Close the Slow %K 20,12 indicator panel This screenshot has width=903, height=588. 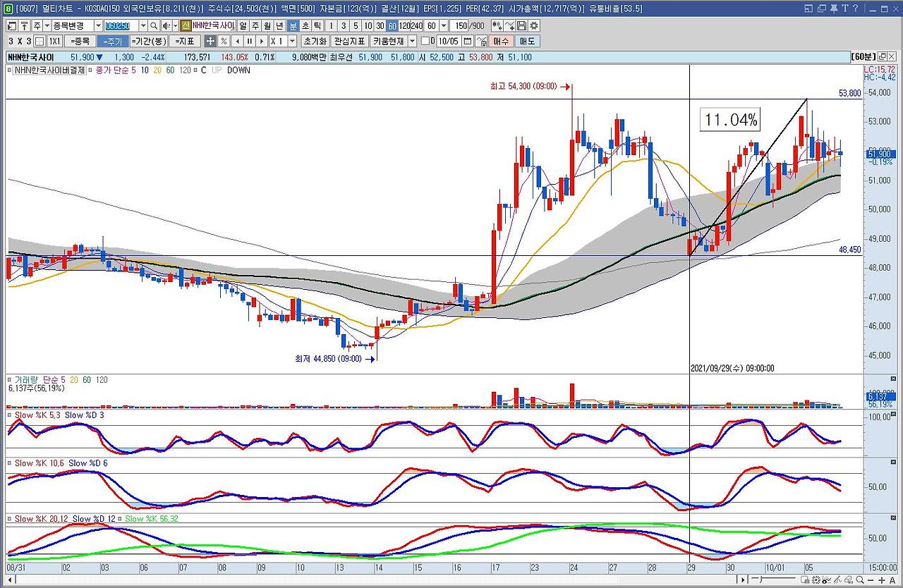point(893,518)
